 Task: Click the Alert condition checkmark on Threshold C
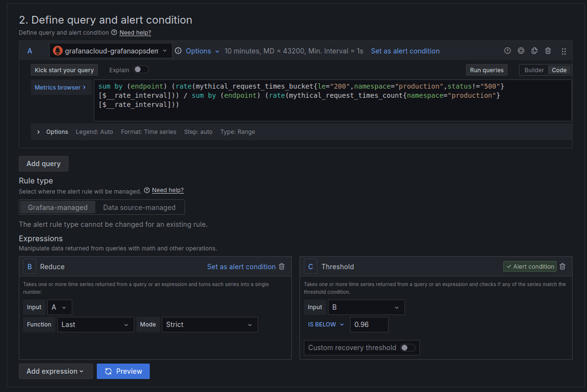point(530,266)
